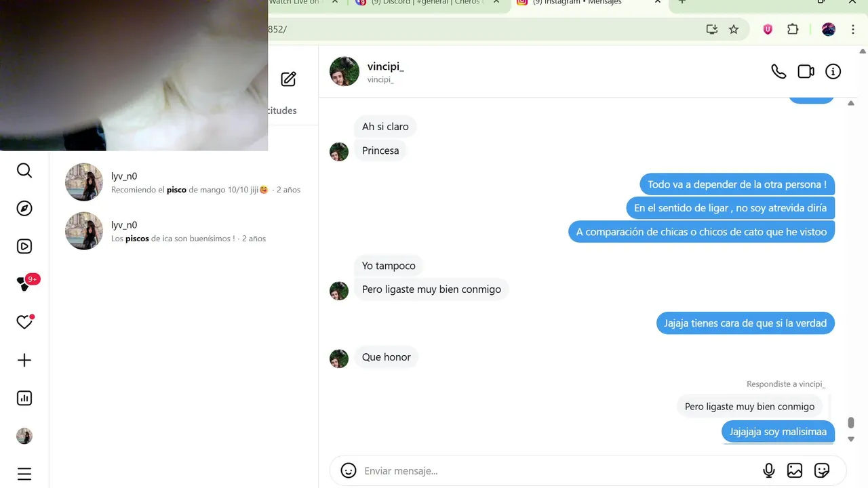Start a video call with vincipi_
Screen dimensions: 868x488
(x=806, y=71)
